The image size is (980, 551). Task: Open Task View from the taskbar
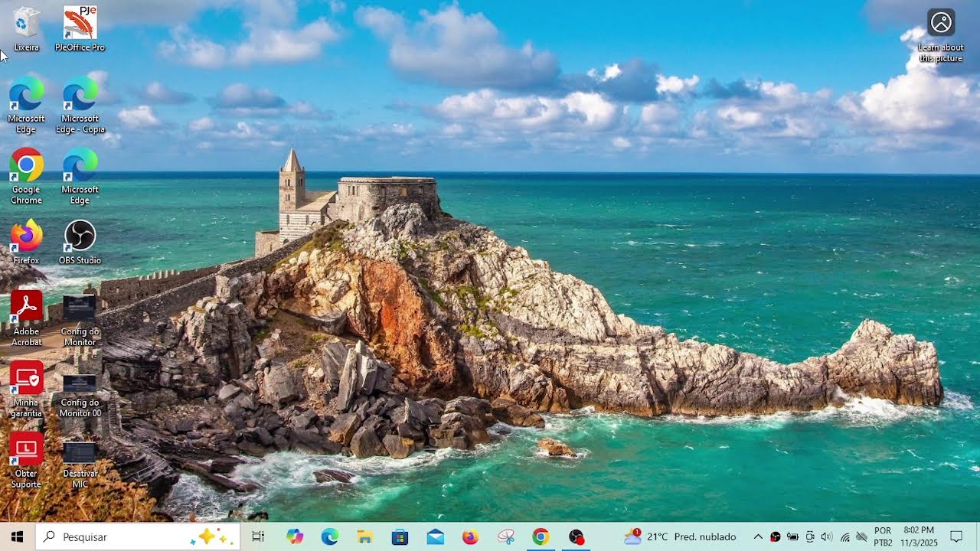tap(258, 536)
